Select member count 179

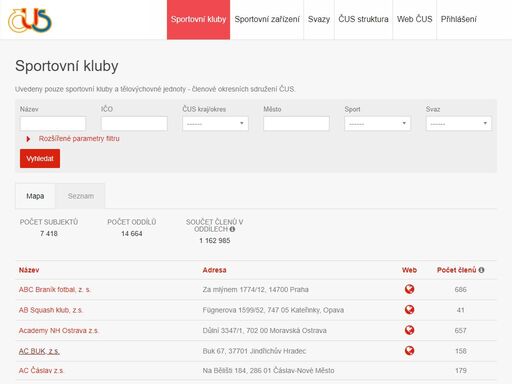tap(461, 370)
